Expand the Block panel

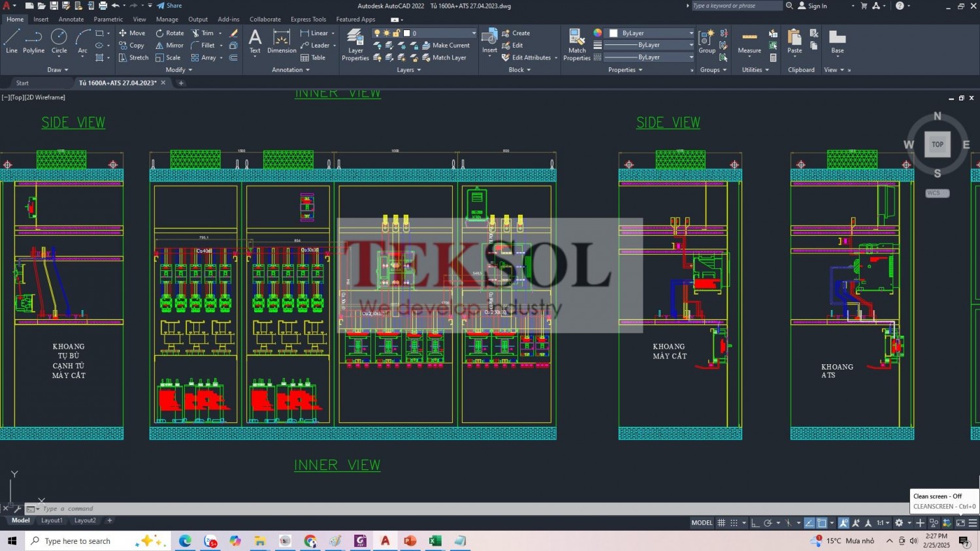519,70
